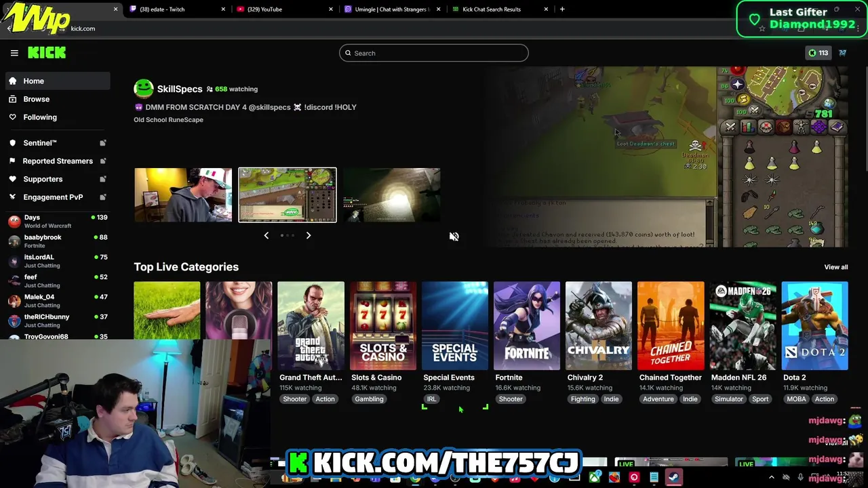The height and width of the screenshot is (488, 868).
Task: Click external-link icon next to Supporters
Action: (x=103, y=180)
